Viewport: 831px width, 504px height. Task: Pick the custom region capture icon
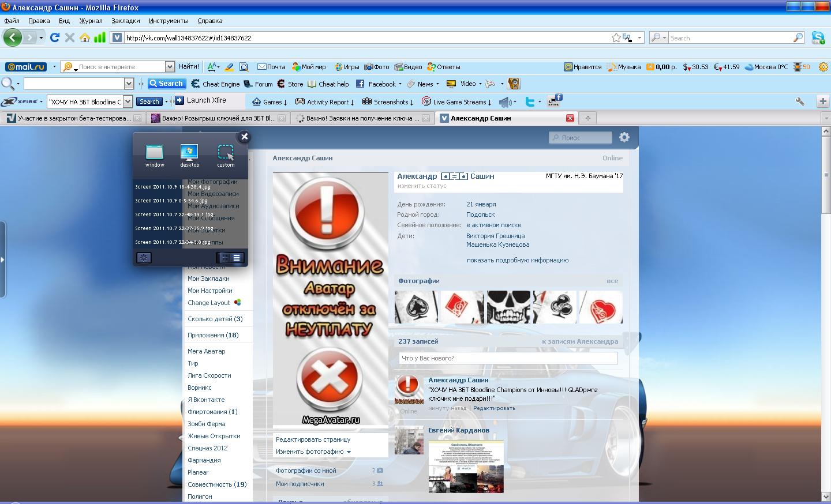point(226,152)
